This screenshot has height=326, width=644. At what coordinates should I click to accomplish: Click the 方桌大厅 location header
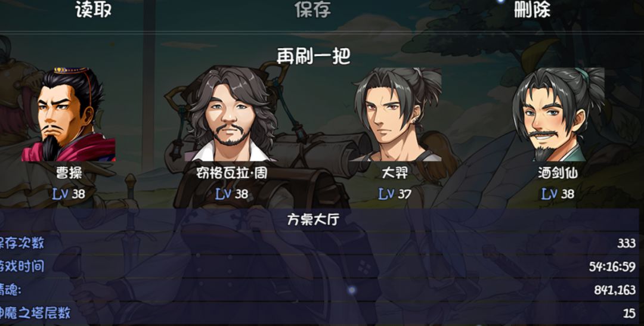coord(313,220)
